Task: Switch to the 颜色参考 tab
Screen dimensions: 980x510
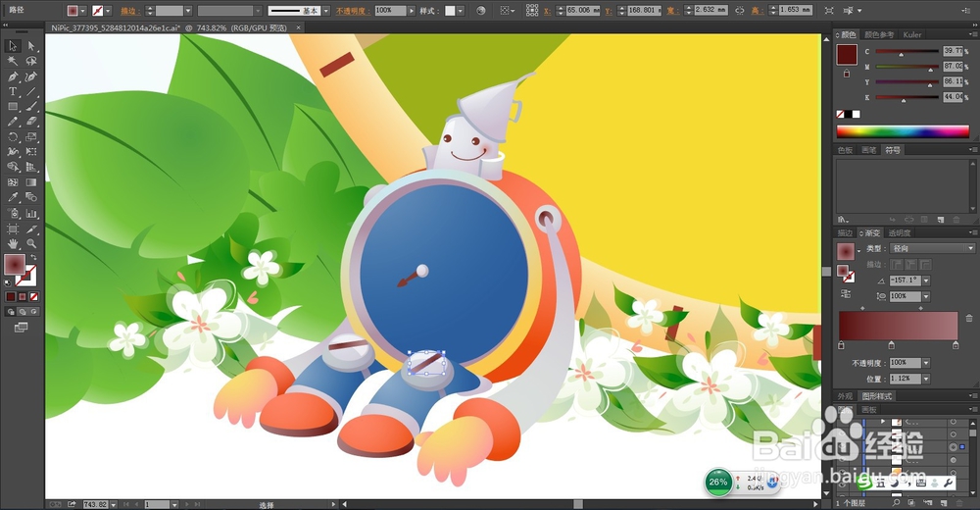Action: pyautogui.click(x=879, y=34)
